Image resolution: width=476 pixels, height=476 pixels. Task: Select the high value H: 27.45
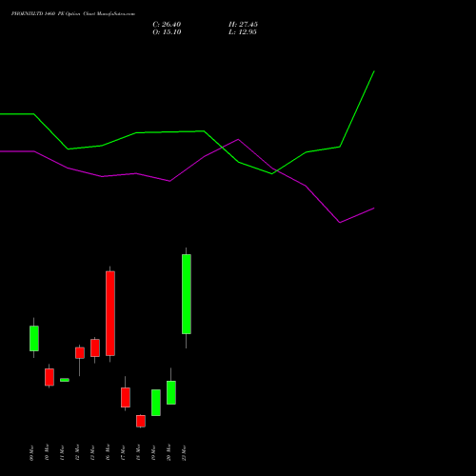pos(243,25)
